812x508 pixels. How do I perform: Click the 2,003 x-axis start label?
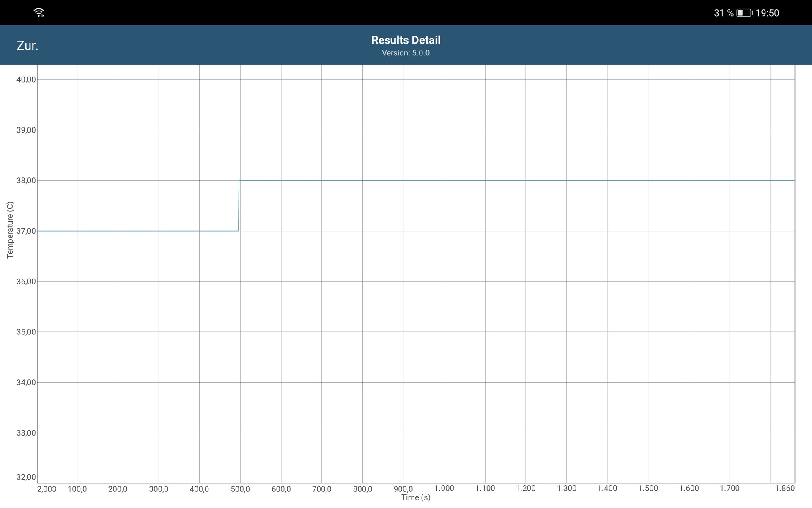pos(47,489)
